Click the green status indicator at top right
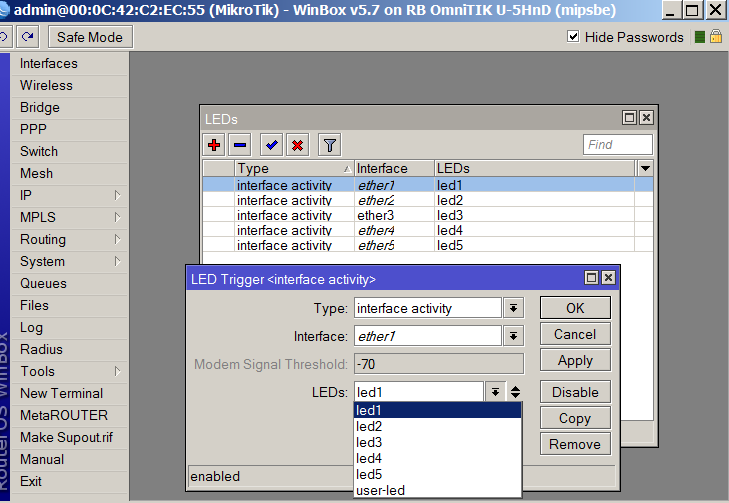 (x=700, y=37)
